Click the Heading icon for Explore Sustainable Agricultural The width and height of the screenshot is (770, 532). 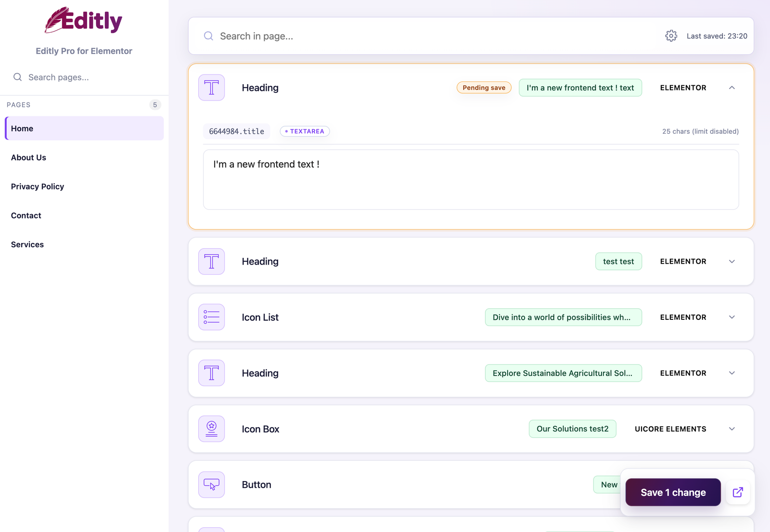pos(212,373)
